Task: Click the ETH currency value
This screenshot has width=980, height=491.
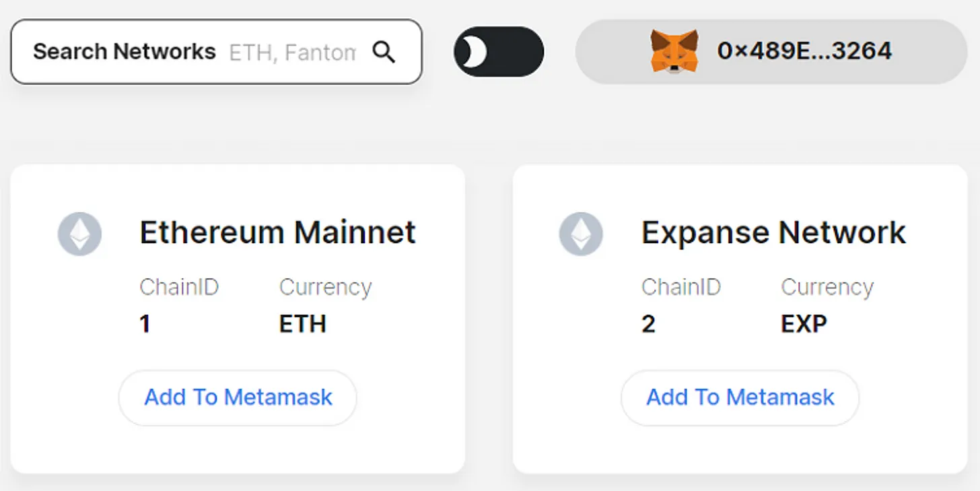Action: click(302, 324)
